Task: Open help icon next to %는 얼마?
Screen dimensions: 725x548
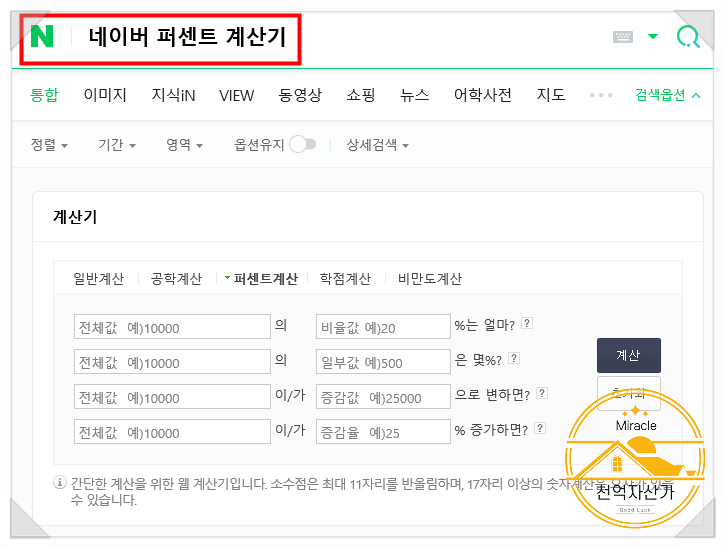Action: point(527,323)
